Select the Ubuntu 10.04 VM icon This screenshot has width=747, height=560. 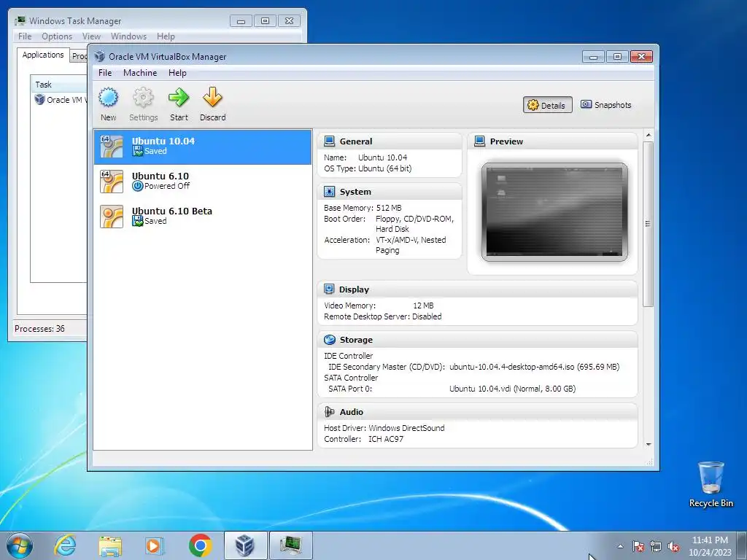point(112,146)
